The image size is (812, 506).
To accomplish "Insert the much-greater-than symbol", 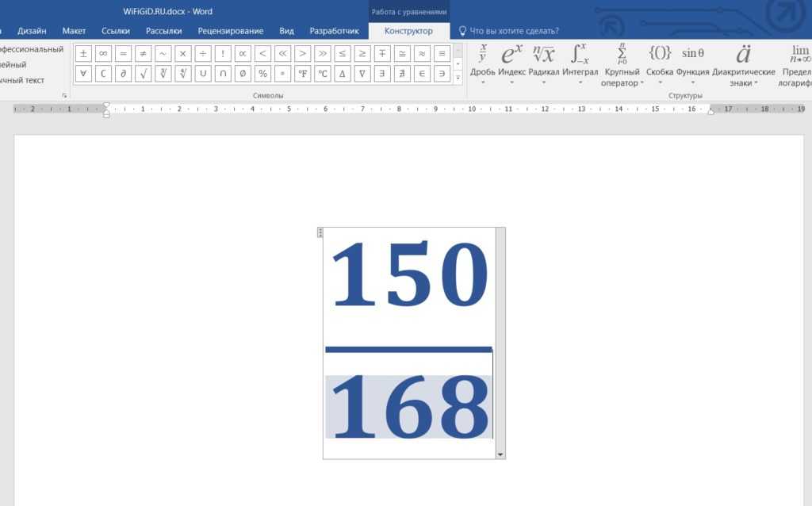I will click(x=322, y=53).
